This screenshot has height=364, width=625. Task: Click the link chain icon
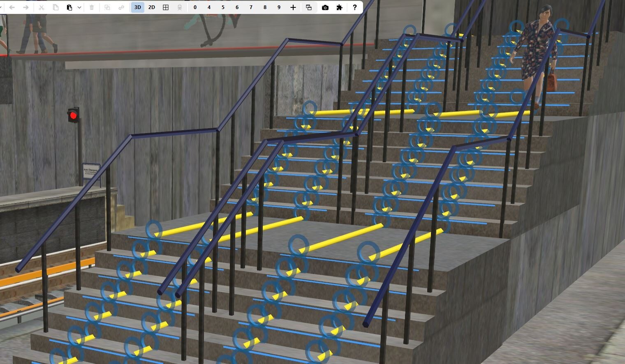[121, 7]
